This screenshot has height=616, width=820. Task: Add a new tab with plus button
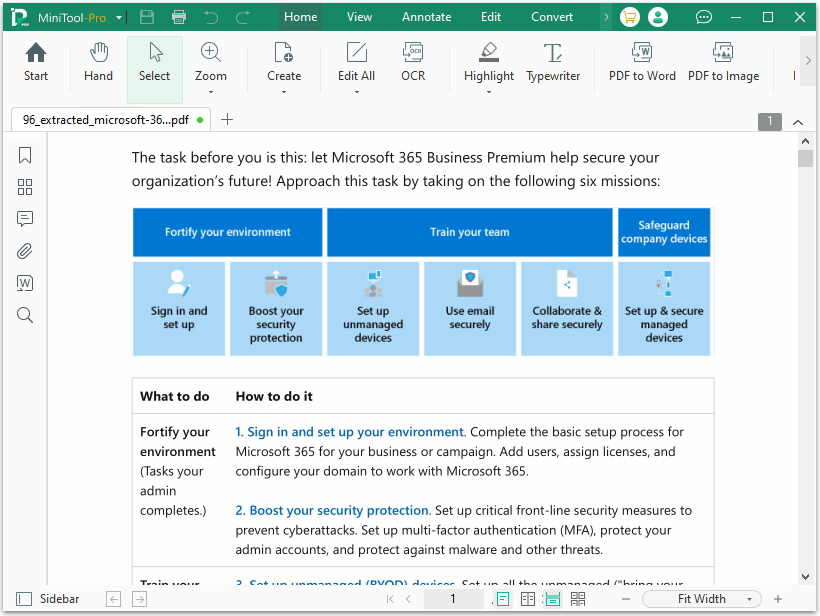pos(227,120)
